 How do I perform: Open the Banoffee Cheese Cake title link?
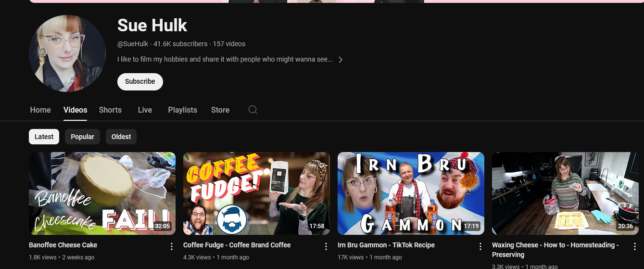[x=63, y=245]
